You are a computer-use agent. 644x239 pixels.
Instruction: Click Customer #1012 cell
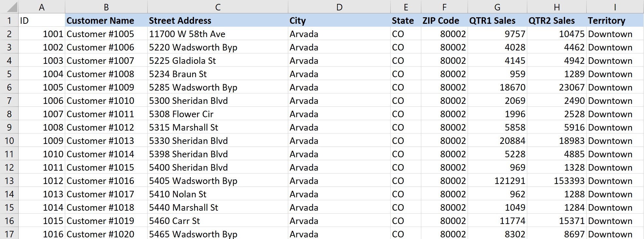click(100, 127)
